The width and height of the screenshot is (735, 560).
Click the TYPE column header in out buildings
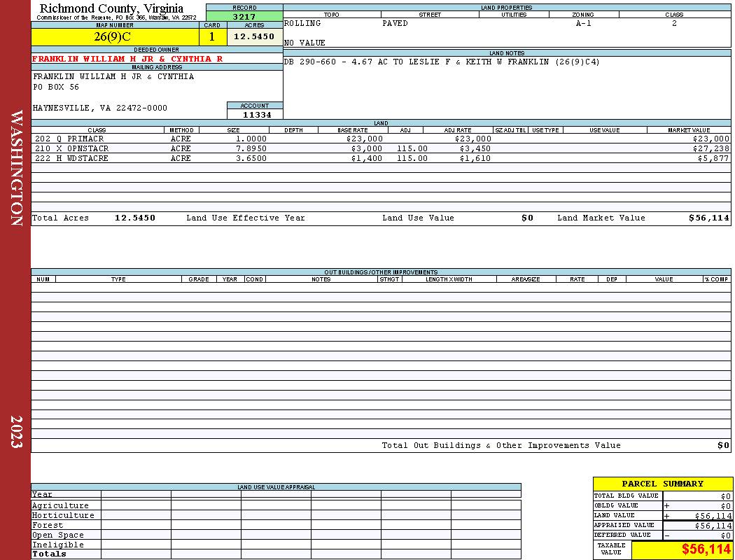(x=118, y=279)
